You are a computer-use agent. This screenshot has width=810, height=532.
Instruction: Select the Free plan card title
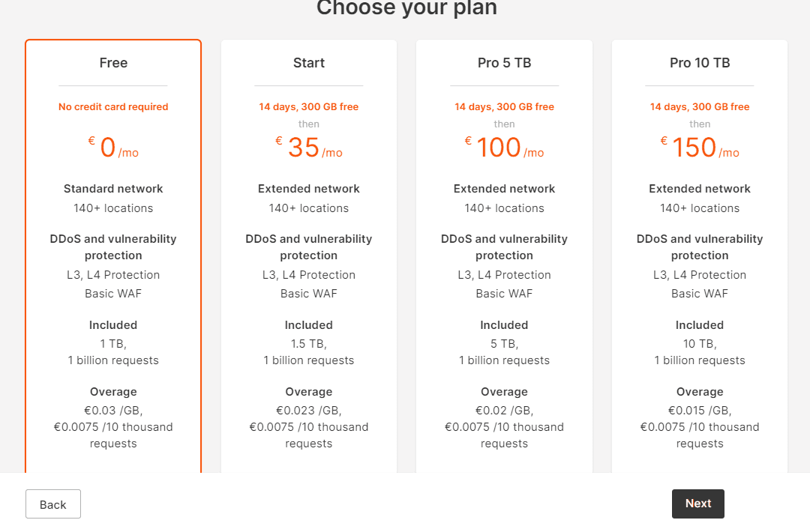[x=113, y=63]
